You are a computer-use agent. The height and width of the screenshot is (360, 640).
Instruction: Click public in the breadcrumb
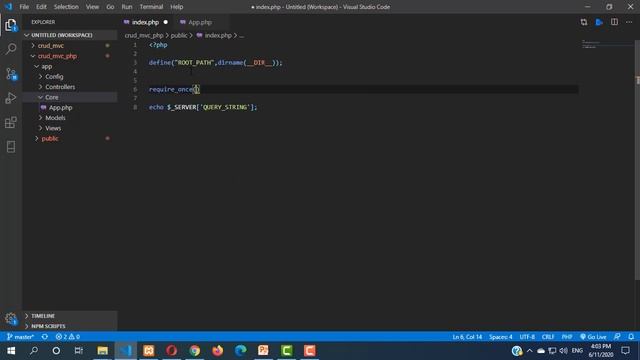[179, 36]
